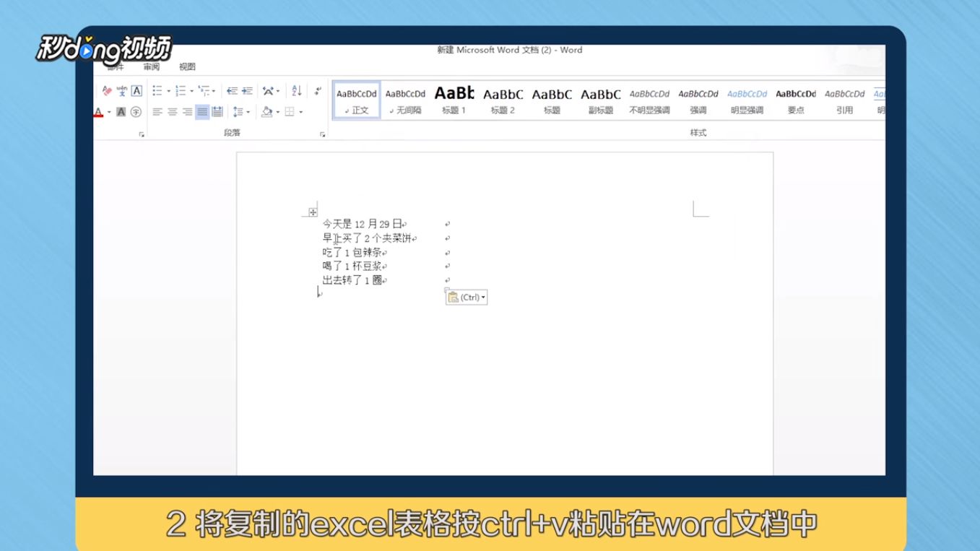Image resolution: width=980 pixels, height=551 pixels.
Task: Click the text 吃了 1 包辣条
Action: [x=352, y=253]
